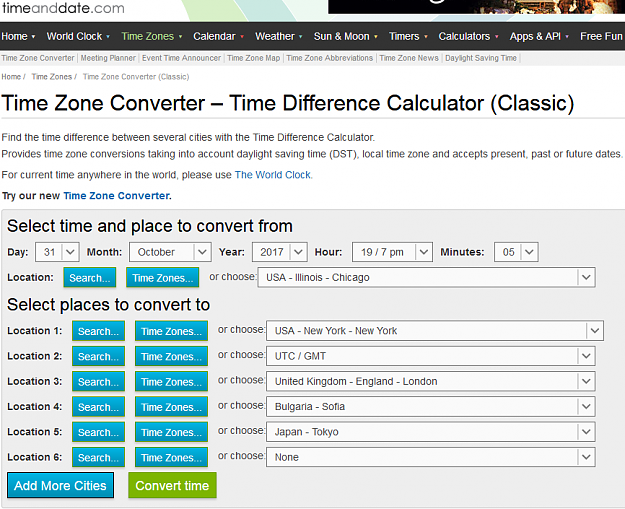The image size is (625, 509).
Task: Open the Home menu
Action: click(x=18, y=36)
